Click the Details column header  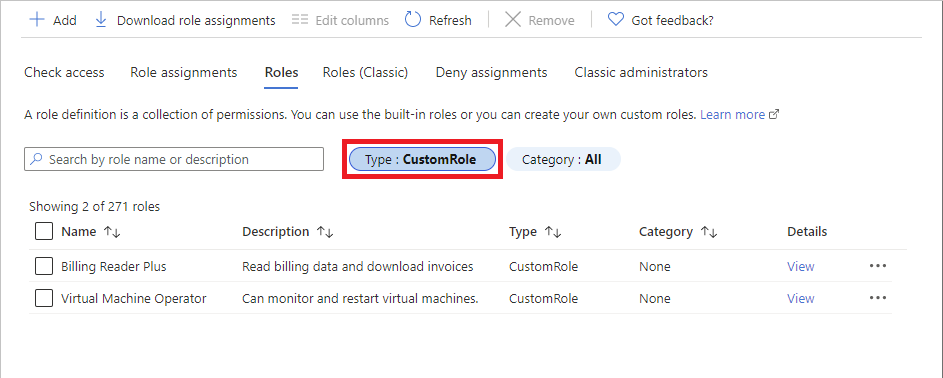click(807, 231)
